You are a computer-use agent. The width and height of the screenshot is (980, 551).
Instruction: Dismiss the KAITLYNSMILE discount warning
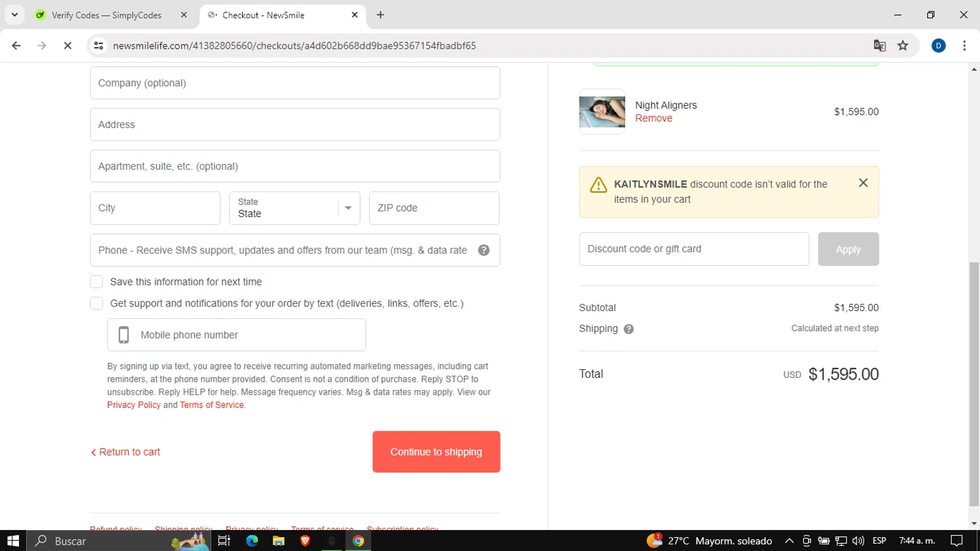click(x=863, y=183)
